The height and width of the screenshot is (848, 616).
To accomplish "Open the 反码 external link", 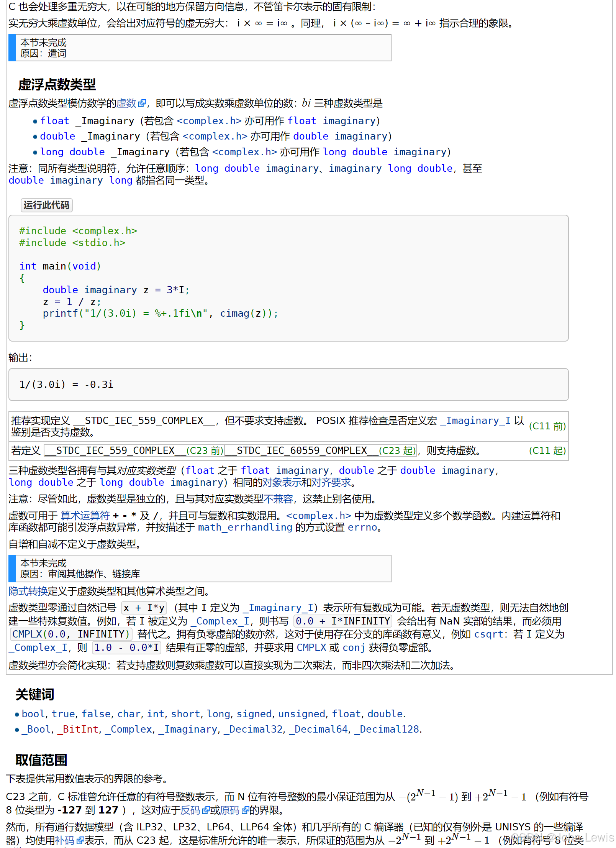I will coord(190,810).
